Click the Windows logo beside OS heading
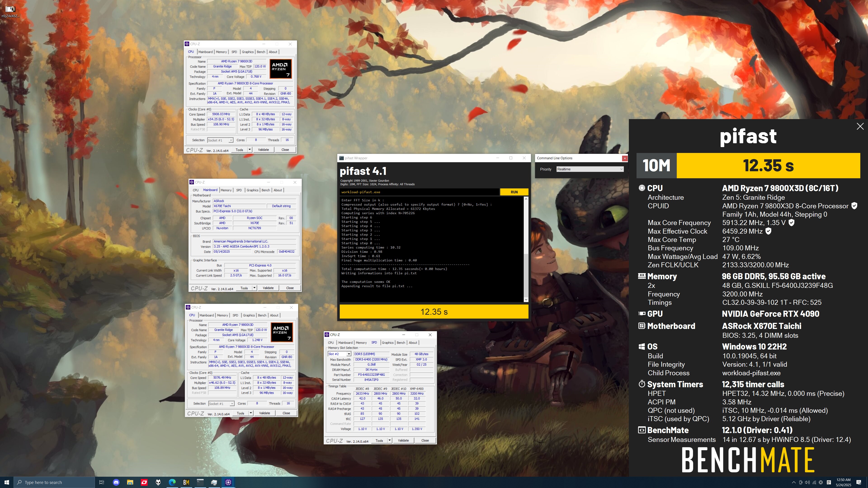This screenshot has width=868, height=488. (642, 347)
